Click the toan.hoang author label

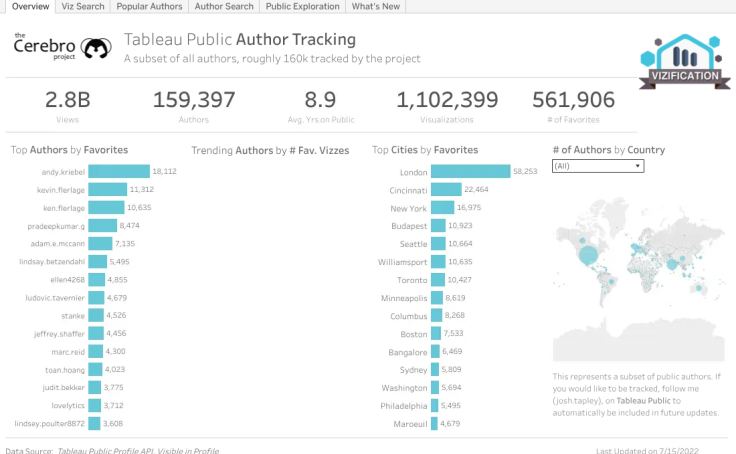(65, 370)
